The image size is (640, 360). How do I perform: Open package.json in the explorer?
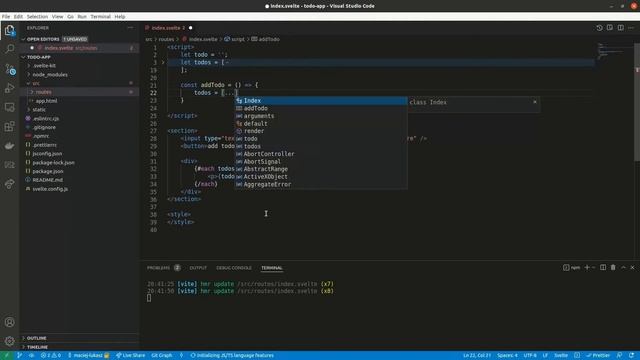[48, 171]
